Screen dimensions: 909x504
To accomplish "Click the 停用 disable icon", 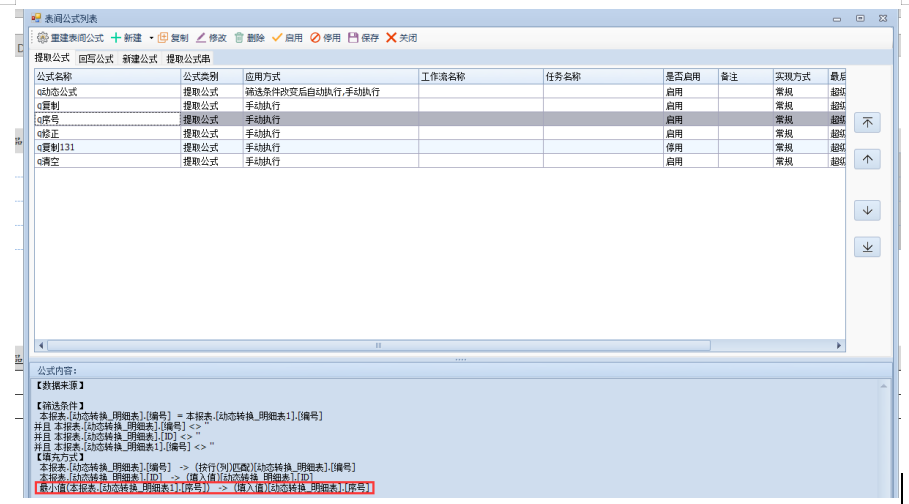I will tap(315, 38).
